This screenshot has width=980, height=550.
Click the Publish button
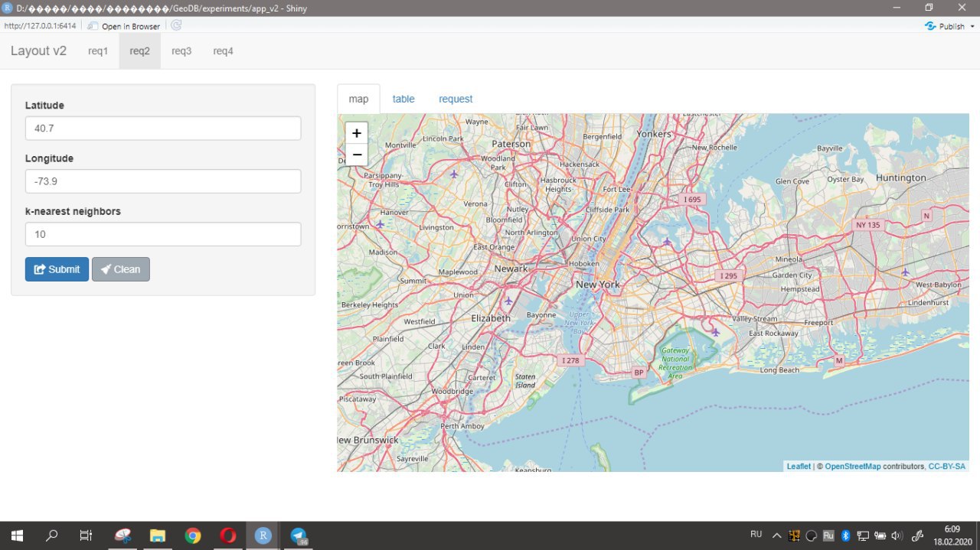pyautogui.click(x=946, y=26)
